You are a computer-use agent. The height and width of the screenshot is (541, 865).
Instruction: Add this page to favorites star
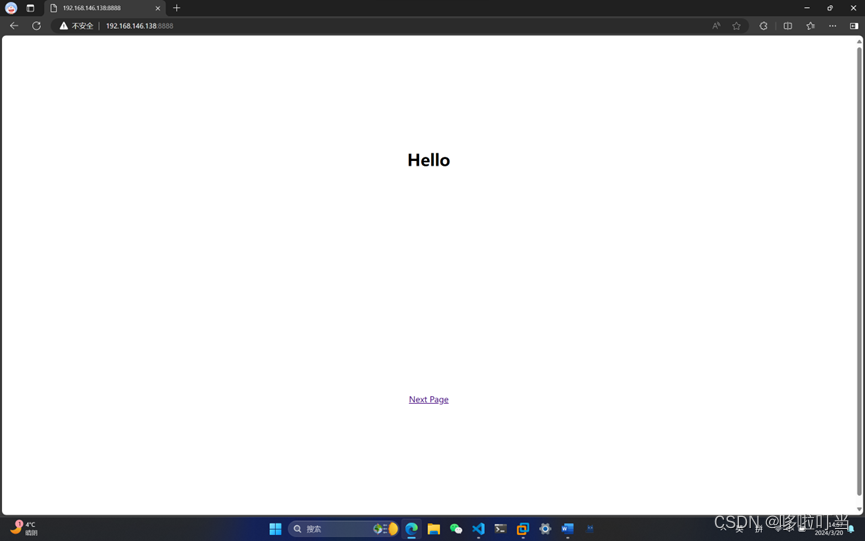coord(736,26)
